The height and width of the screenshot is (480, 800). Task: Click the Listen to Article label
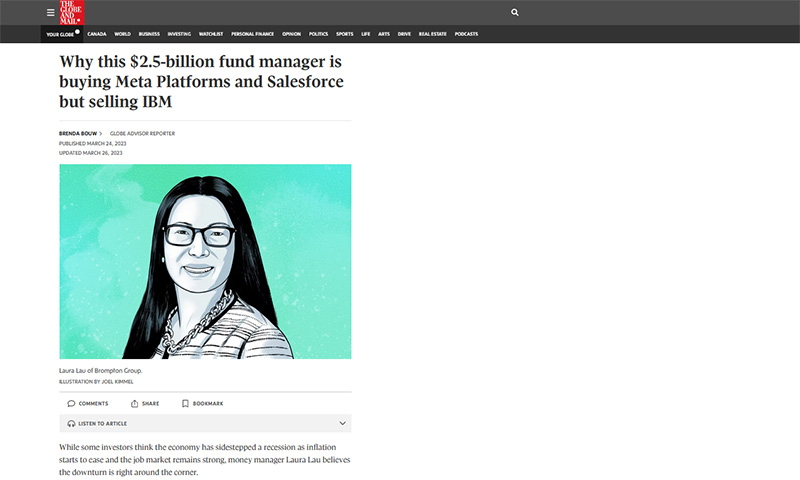click(103, 423)
